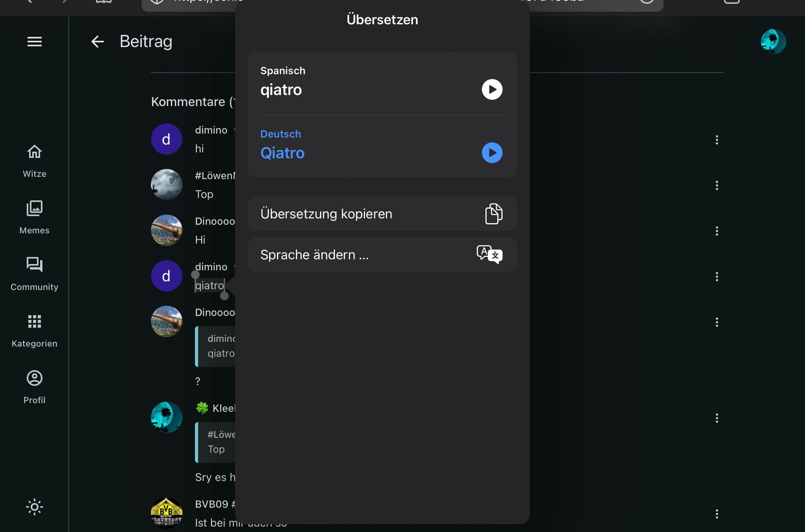Select the Deutsch translated text Qiatro
805x532 pixels.
pyautogui.click(x=282, y=153)
